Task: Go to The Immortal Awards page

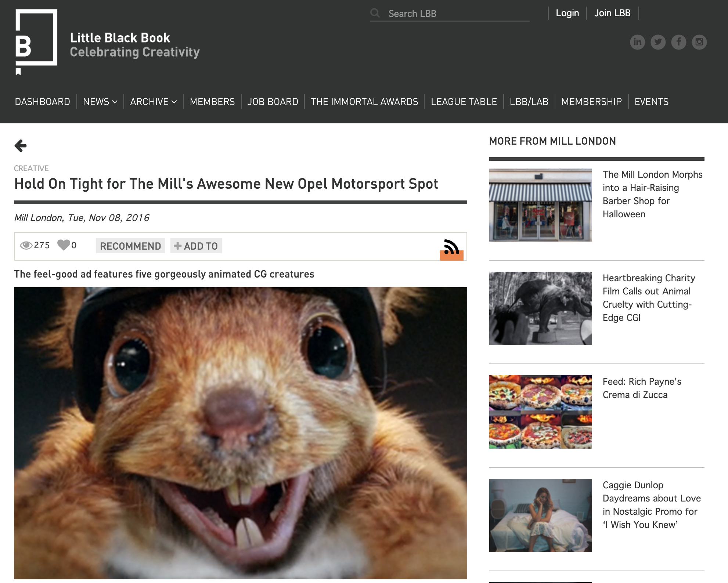Action: tap(364, 102)
